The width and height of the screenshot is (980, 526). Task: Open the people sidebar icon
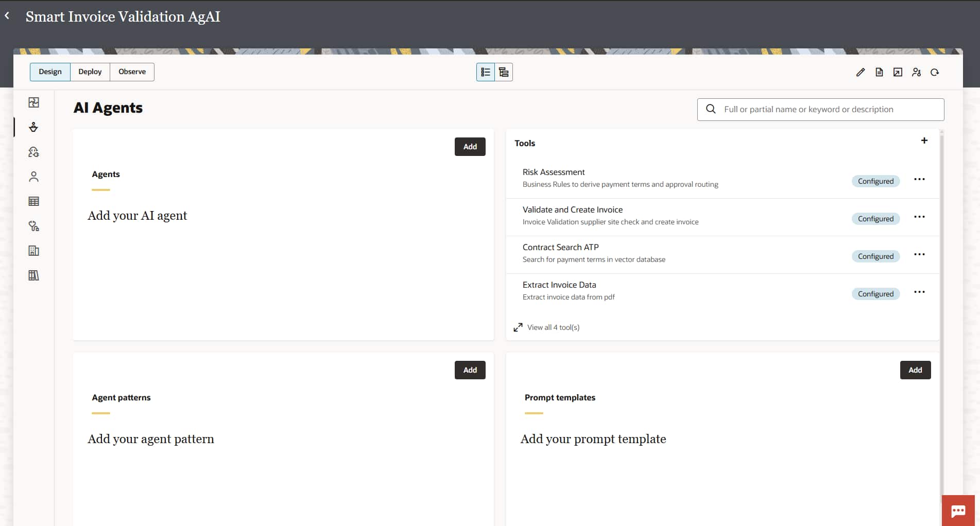[33, 177]
